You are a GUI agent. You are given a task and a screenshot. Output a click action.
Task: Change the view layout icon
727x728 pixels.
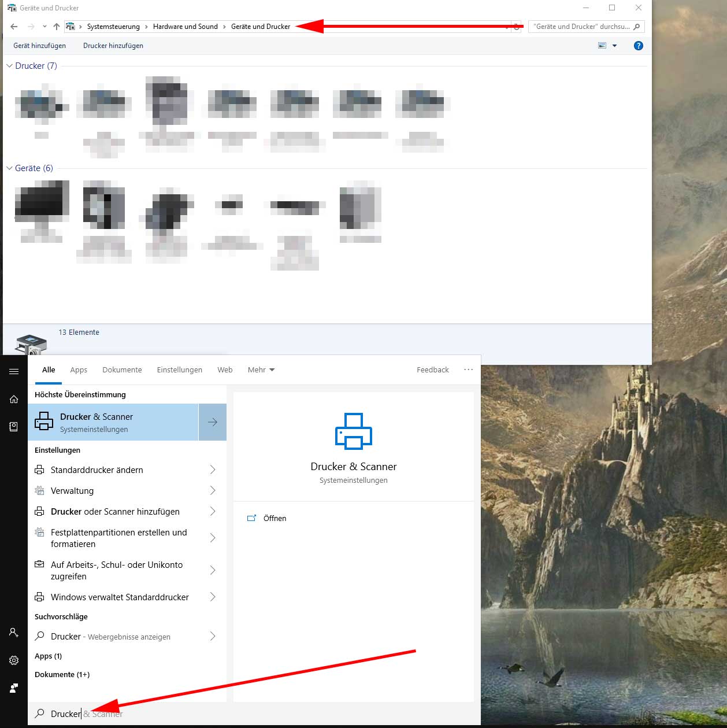[x=602, y=46]
